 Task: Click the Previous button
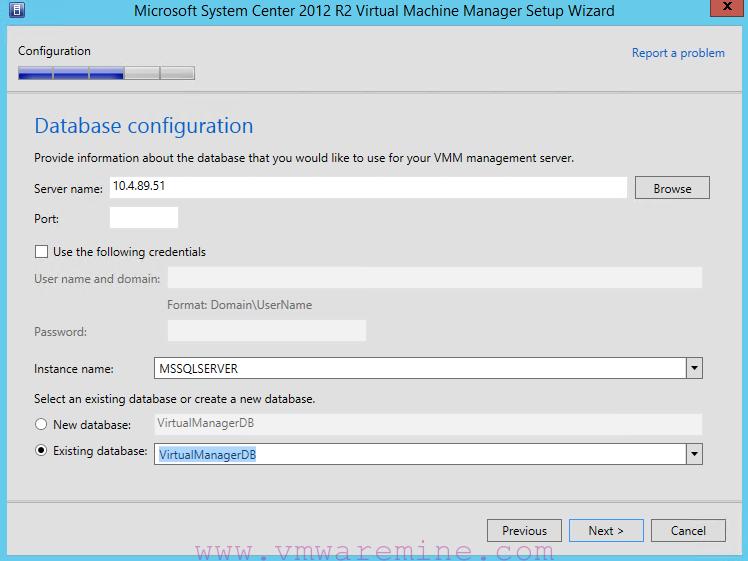(524, 530)
